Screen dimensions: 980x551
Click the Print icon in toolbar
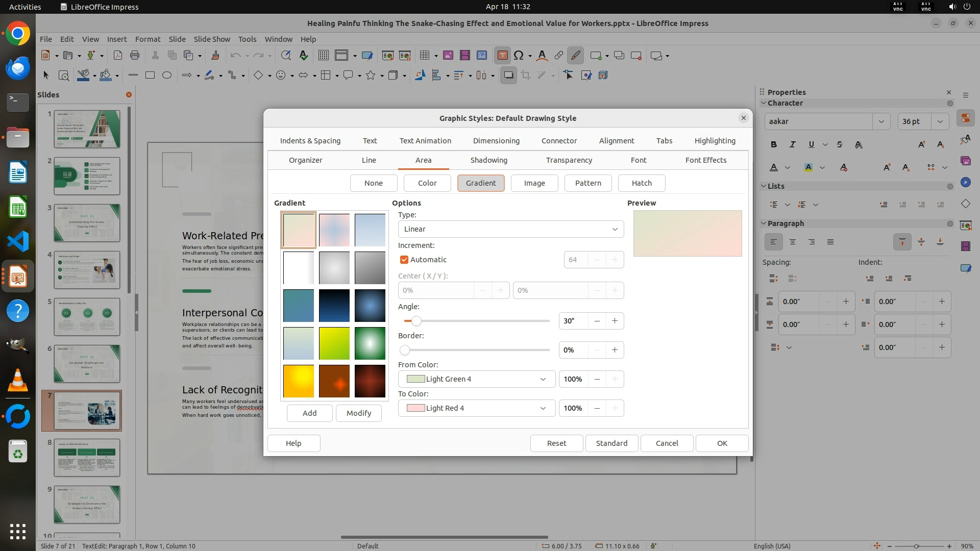(135, 56)
